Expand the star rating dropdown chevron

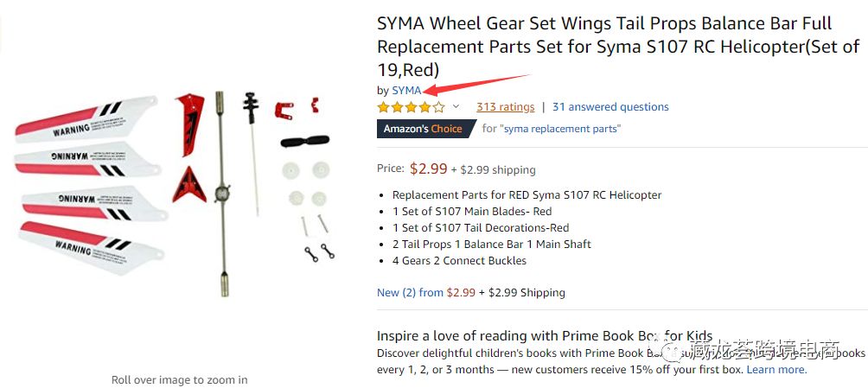click(x=456, y=107)
